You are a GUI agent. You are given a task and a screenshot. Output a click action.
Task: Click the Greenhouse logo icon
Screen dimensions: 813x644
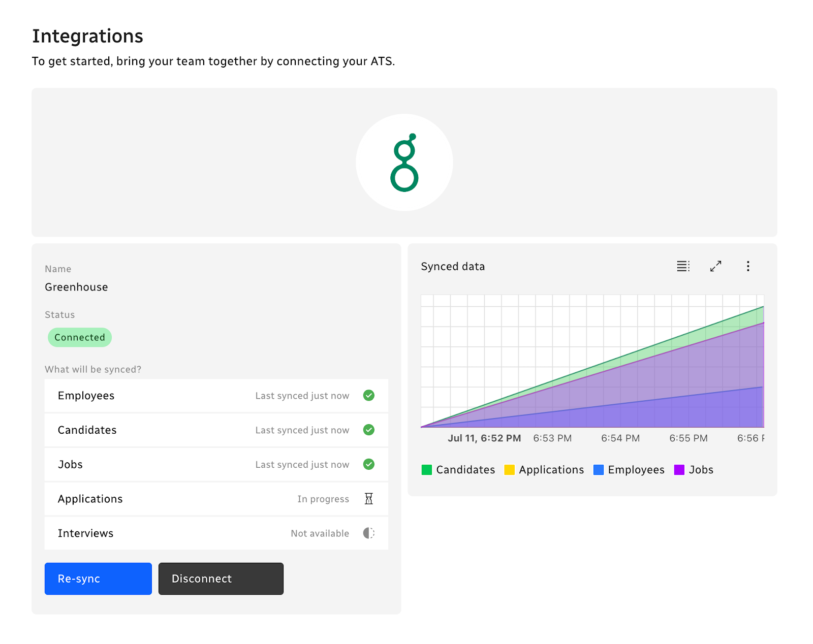click(x=404, y=163)
